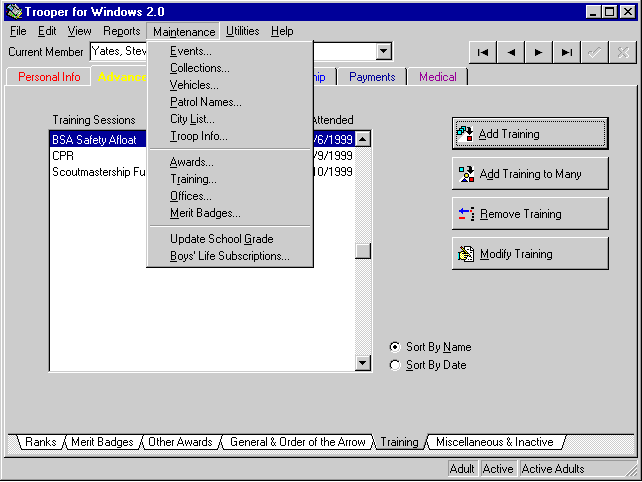Choose Events... from Maintenance menu
The image size is (642, 482).
coord(230,51)
